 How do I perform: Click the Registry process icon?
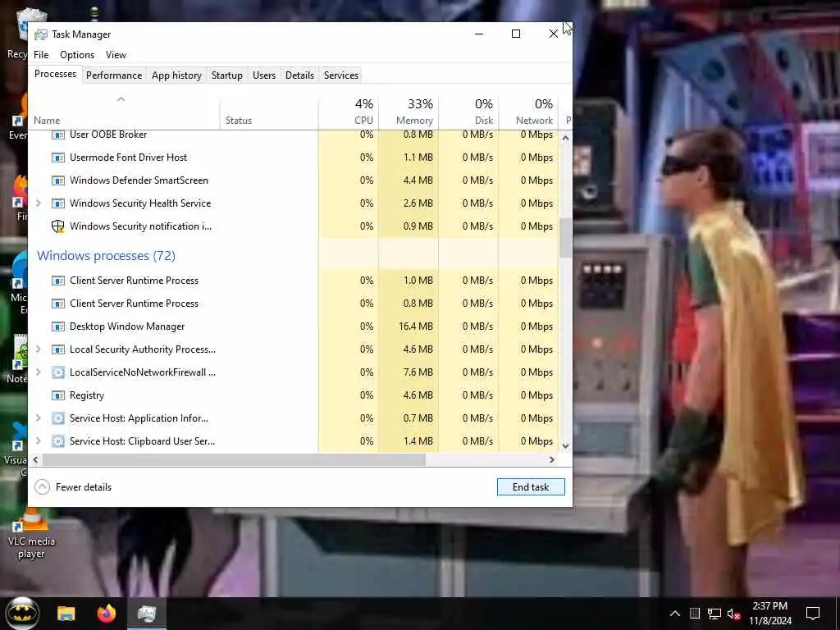pos(58,395)
